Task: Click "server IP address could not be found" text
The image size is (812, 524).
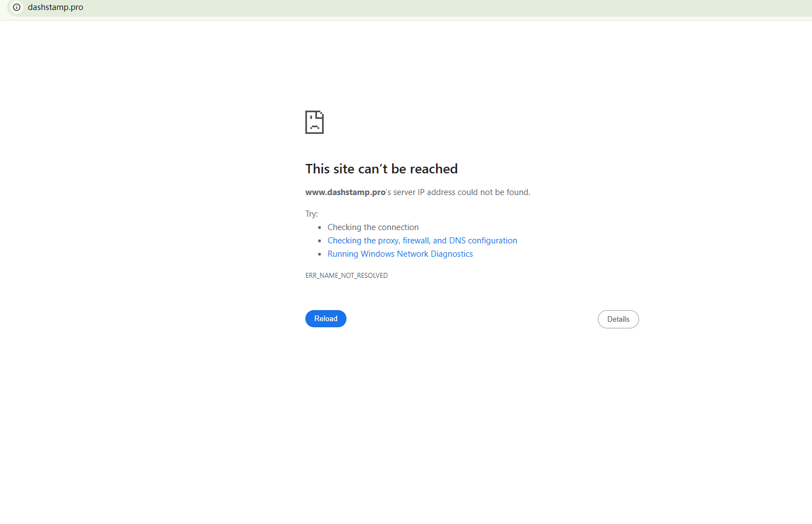Action: click(462, 192)
